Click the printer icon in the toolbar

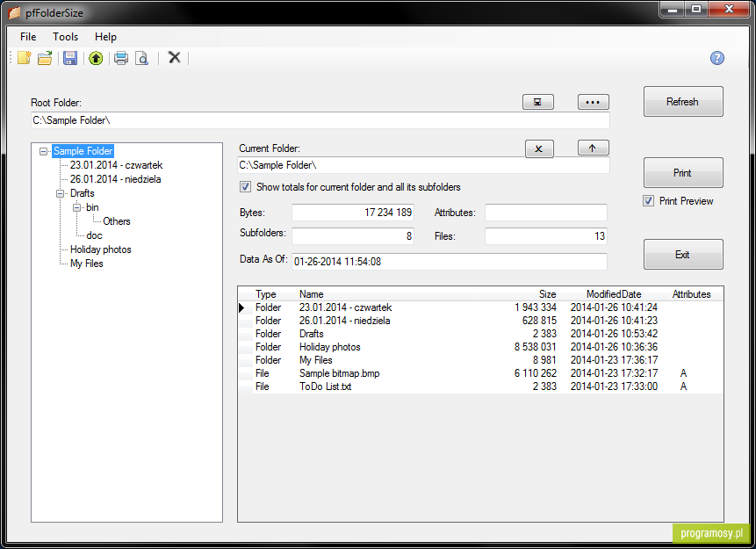click(121, 58)
